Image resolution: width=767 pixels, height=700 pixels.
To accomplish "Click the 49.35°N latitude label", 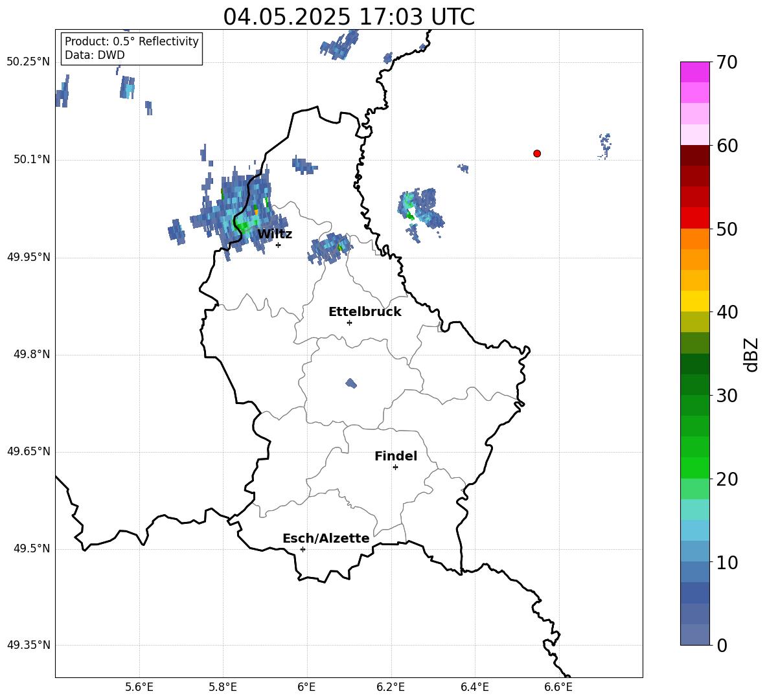I will [29, 645].
